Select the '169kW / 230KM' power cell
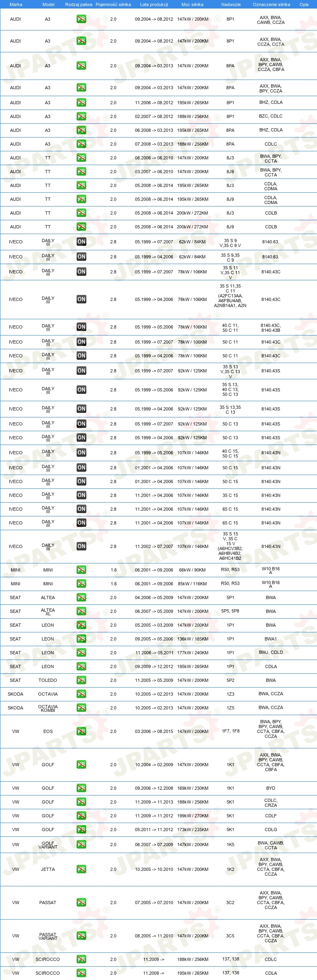The image size is (317, 980). (193, 788)
